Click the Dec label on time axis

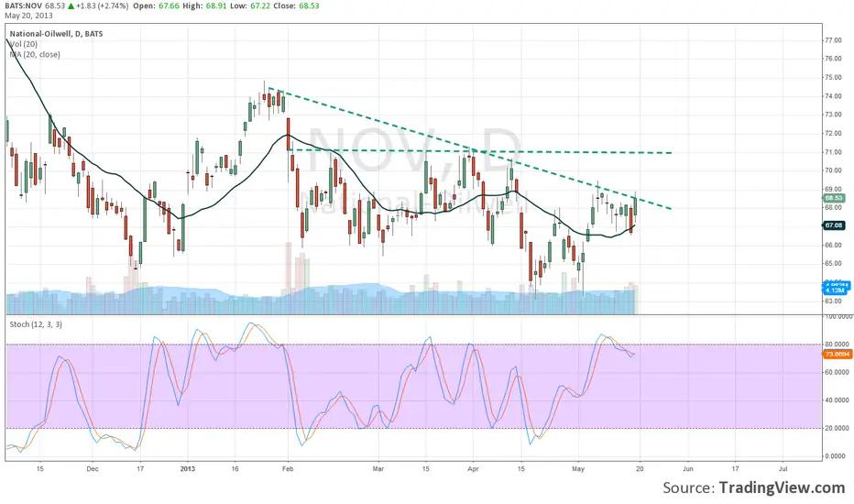click(93, 468)
